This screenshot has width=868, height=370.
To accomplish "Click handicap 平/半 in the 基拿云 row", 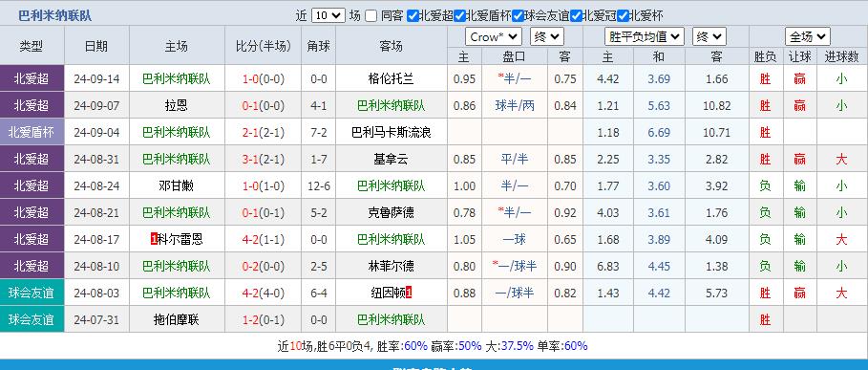I will point(515,159).
